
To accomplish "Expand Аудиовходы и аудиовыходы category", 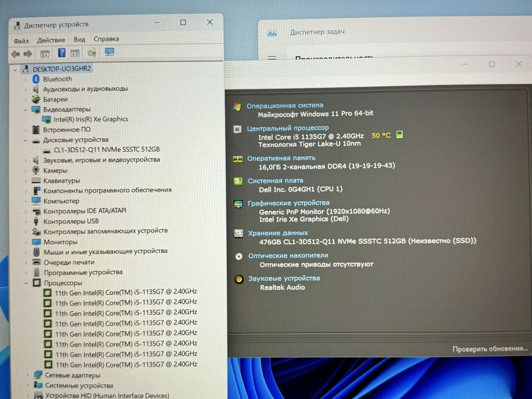I will [x=26, y=90].
